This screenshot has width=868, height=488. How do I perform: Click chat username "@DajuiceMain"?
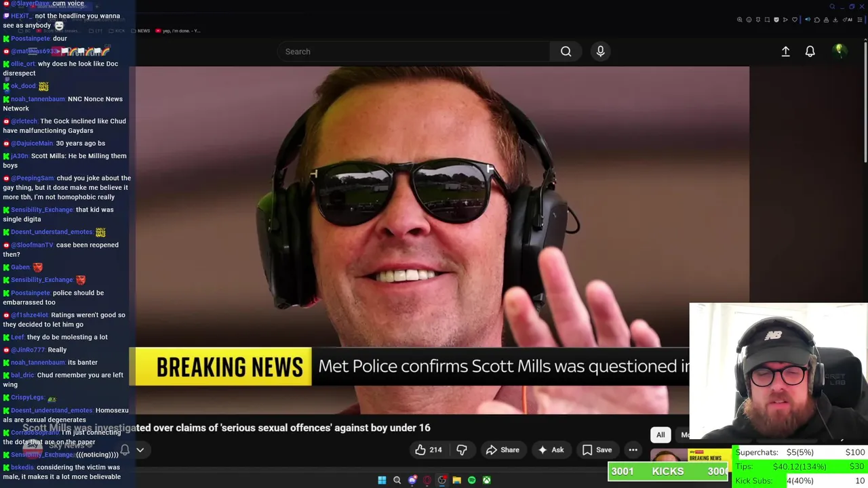tap(31, 144)
